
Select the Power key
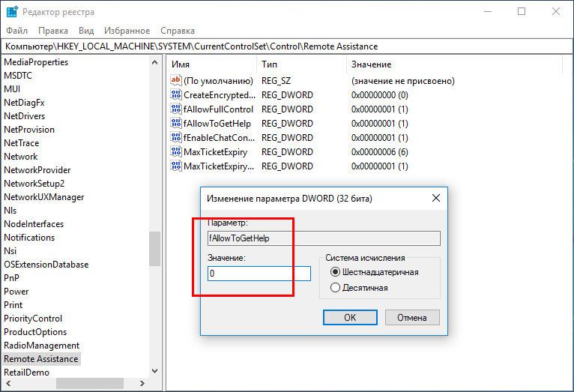(x=16, y=292)
